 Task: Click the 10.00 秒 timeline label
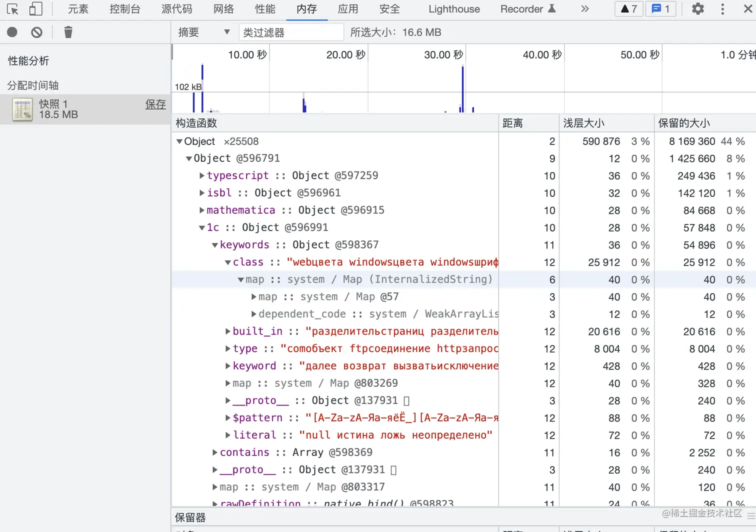click(x=247, y=55)
